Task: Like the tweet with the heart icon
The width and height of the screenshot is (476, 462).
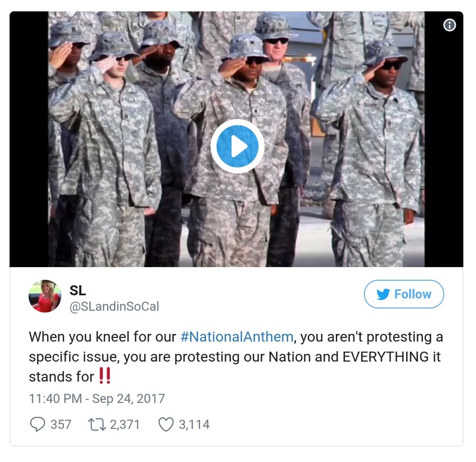Action: tap(166, 424)
